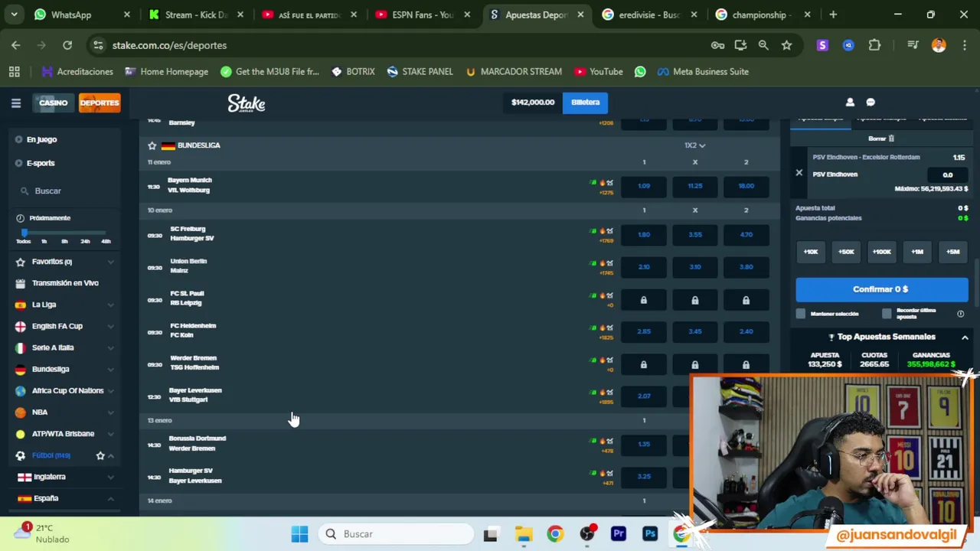Image resolution: width=980 pixels, height=551 pixels.
Task: Add +1M to bet amount
Action: [917, 252]
